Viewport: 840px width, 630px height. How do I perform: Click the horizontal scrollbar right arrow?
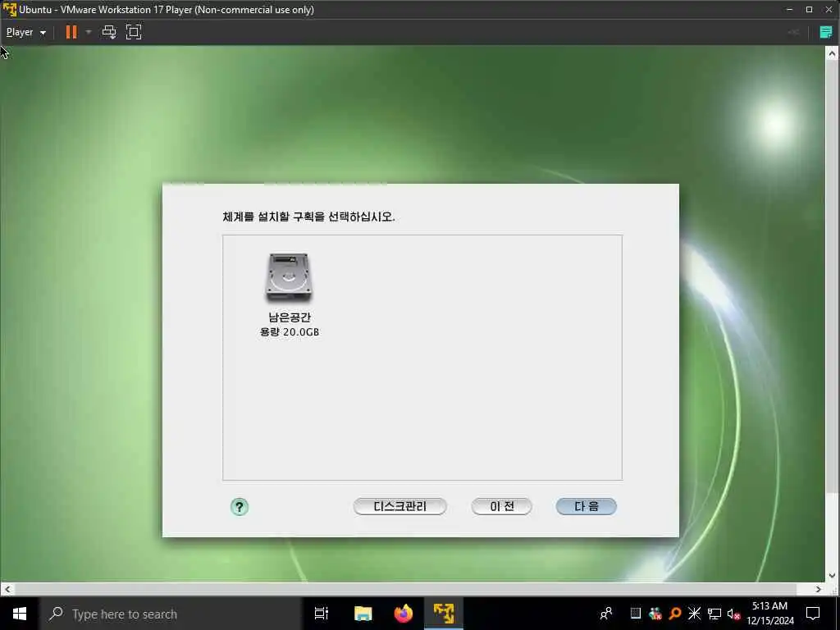pyautogui.click(x=818, y=589)
